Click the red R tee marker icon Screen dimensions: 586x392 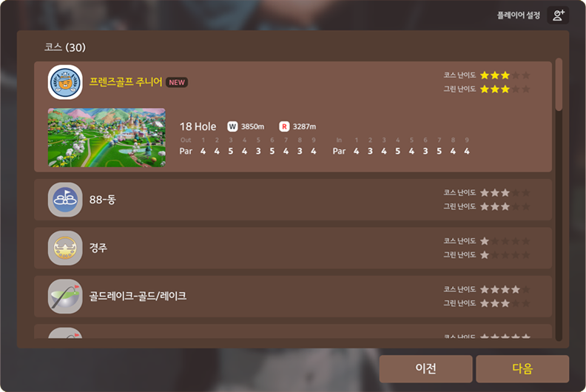(x=284, y=126)
